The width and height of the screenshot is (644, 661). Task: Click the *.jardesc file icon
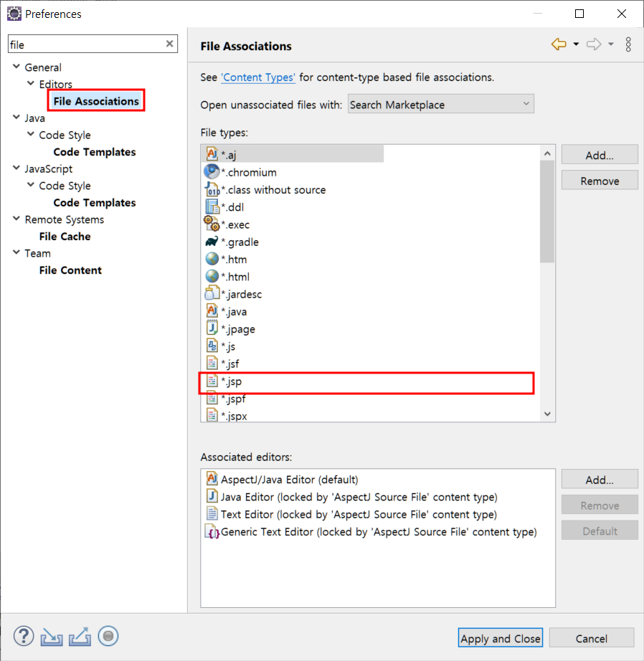coord(212,293)
